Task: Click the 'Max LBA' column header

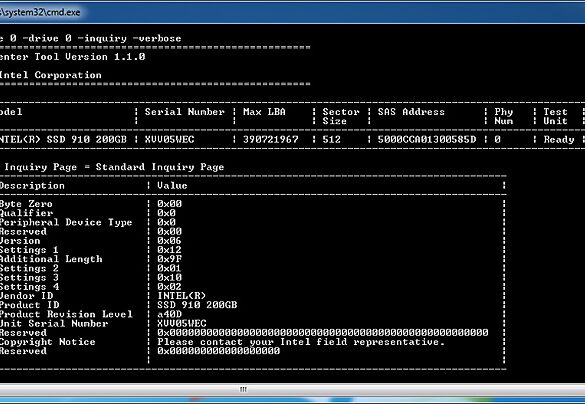Action: [264, 112]
